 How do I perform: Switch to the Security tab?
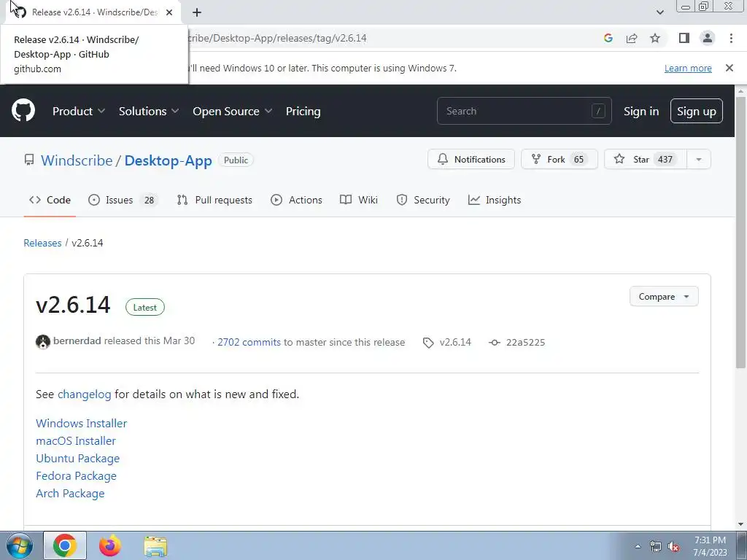[x=423, y=200]
